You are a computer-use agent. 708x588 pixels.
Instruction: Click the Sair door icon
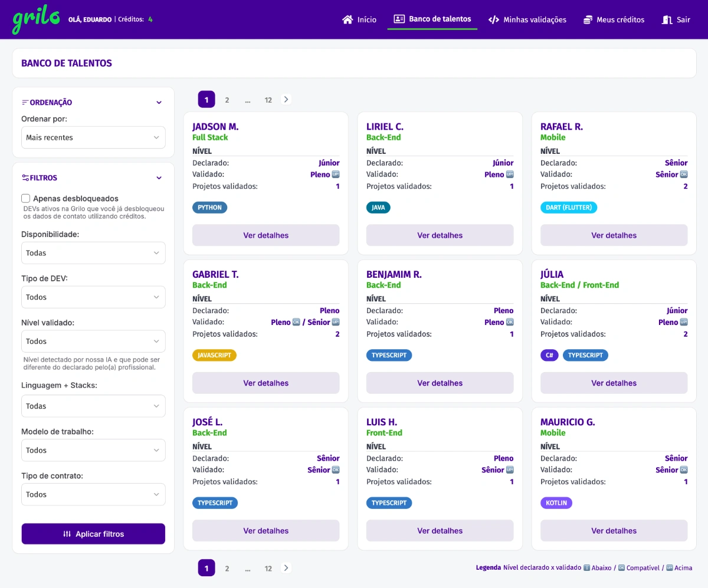pos(667,19)
